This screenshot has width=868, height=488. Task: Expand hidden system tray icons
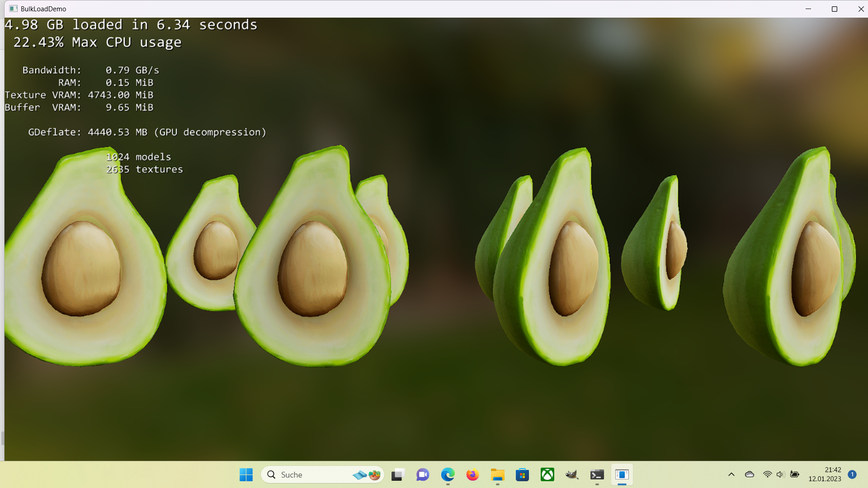pyautogui.click(x=731, y=474)
